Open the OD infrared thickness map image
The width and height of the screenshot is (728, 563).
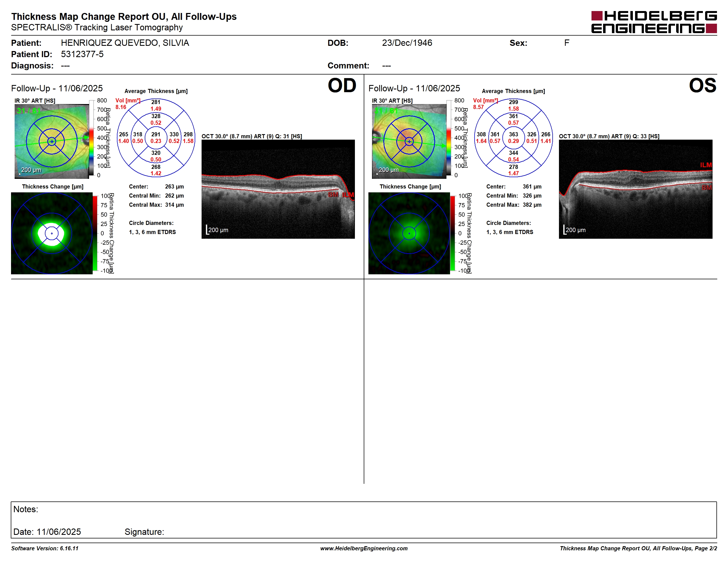coord(52,141)
